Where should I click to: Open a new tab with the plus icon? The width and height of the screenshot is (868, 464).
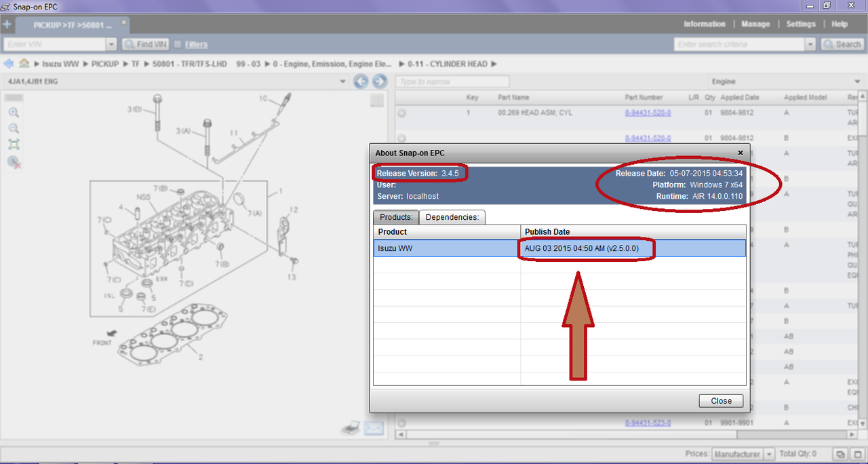pos(7,24)
